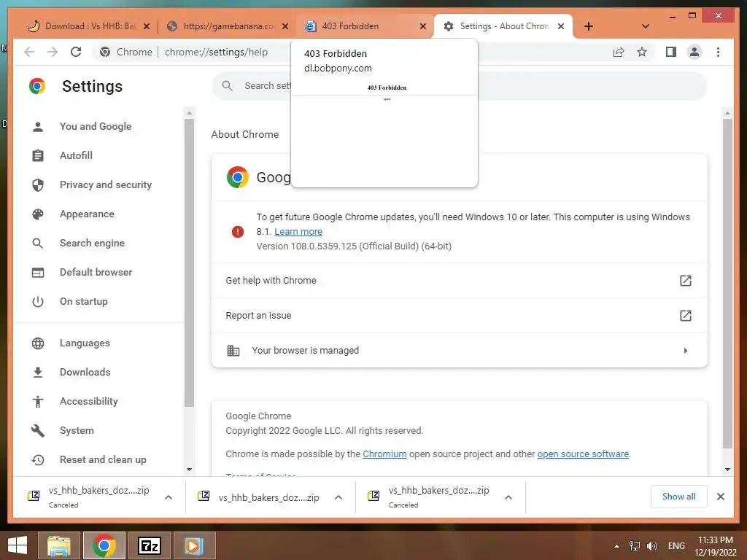Open the media player taskbar icon
The image size is (747, 560).
(x=194, y=545)
